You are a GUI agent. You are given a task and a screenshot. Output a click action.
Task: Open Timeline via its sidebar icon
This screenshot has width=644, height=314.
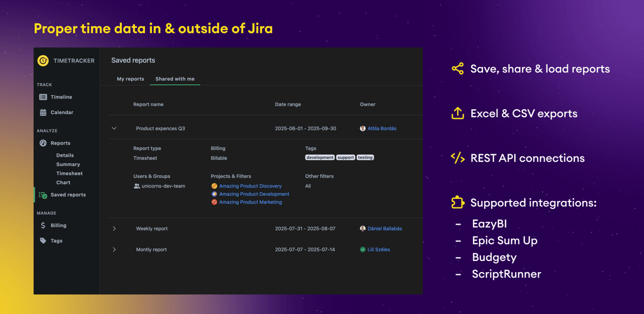tap(43, 97)
